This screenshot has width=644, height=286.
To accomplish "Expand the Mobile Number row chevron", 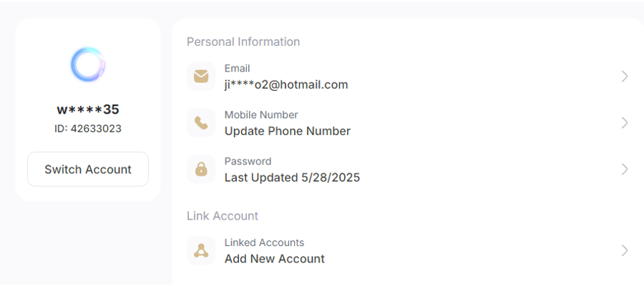I will [x=625, y=123].
